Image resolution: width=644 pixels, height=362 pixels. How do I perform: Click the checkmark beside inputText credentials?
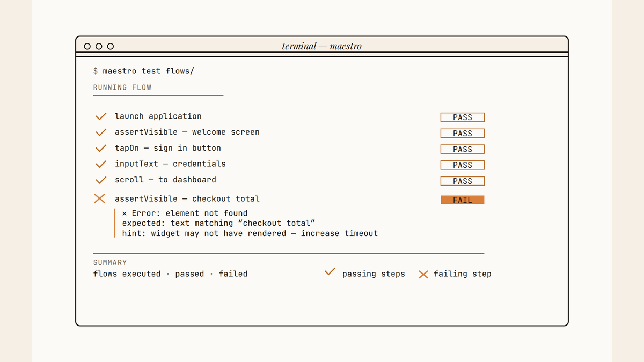click(100, 164)
